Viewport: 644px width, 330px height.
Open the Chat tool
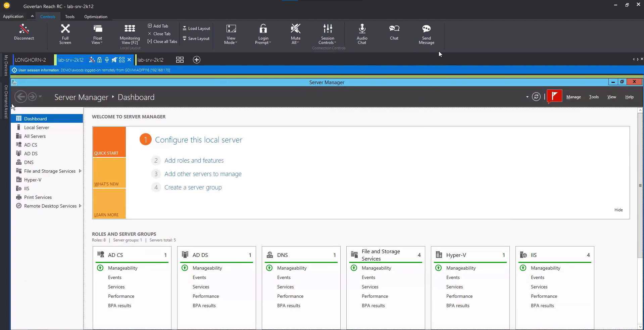click(394, 32)
